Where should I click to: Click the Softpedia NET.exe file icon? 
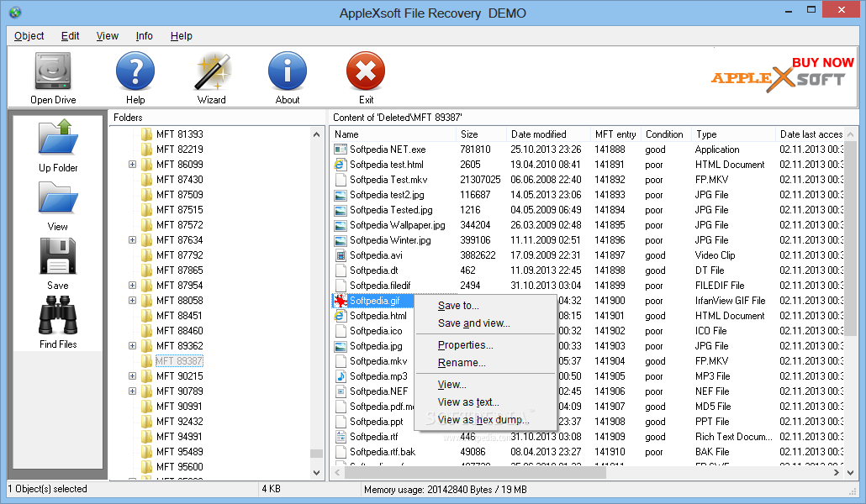(341, 150)
